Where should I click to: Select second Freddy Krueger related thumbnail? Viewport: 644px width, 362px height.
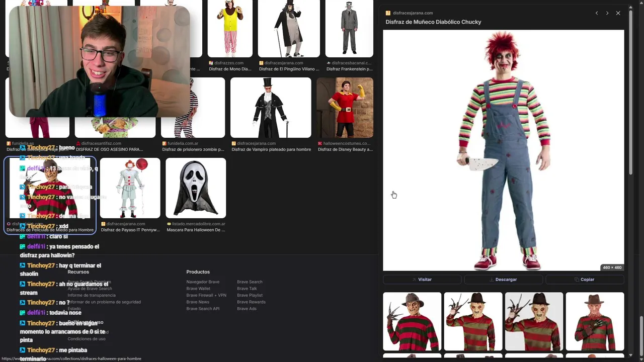click(x=473, y=321)
